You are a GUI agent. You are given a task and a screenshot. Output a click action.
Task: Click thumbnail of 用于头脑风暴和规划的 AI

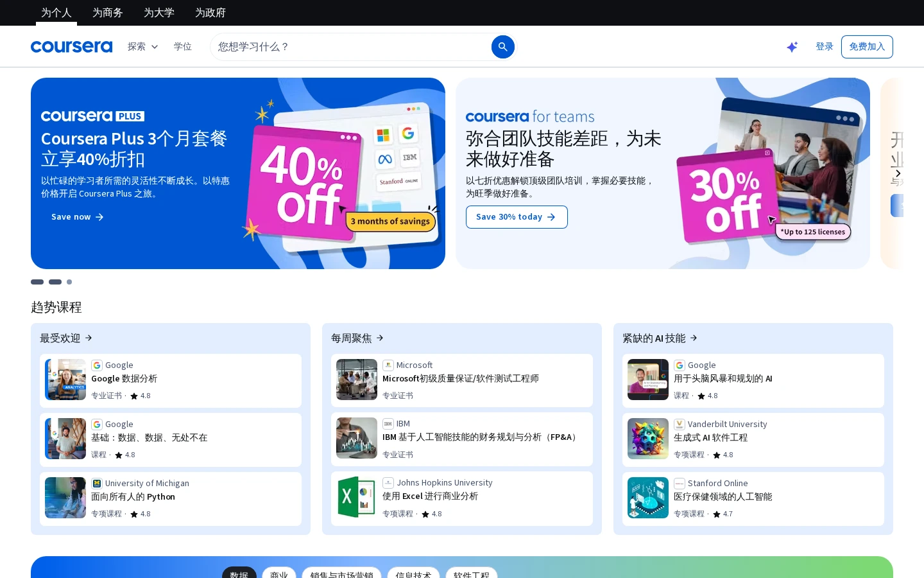[648, 380]
